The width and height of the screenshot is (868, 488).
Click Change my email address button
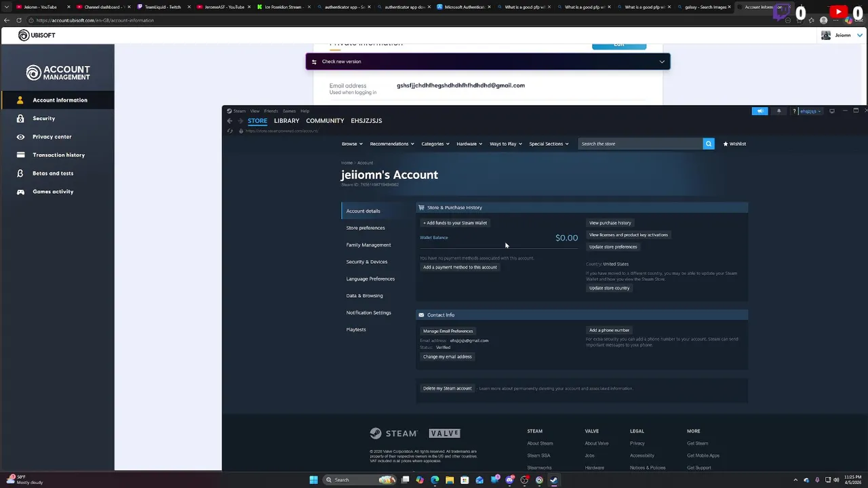tap(448, 357)
